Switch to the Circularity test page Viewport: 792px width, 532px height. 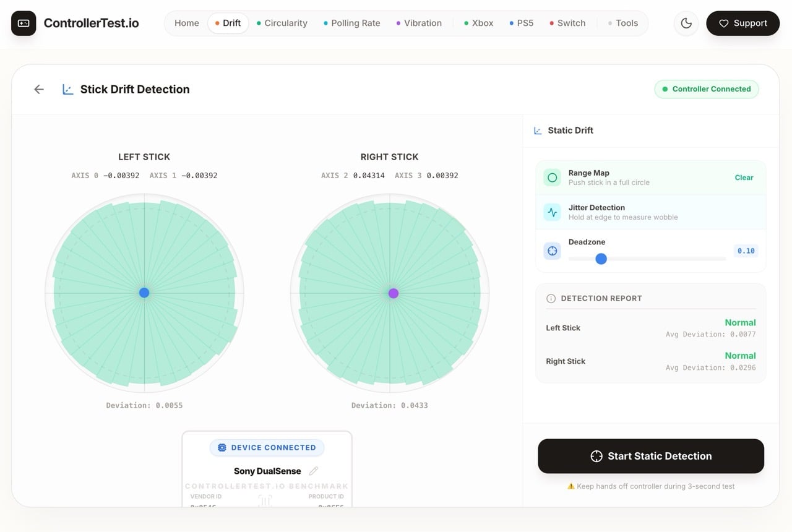click(x=285, y=23)
